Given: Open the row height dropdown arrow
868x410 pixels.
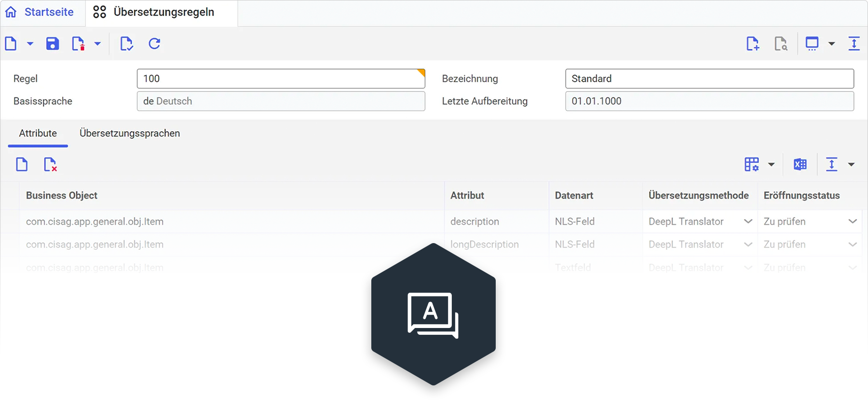Looking at the screenshot, I should click(852, 164).
